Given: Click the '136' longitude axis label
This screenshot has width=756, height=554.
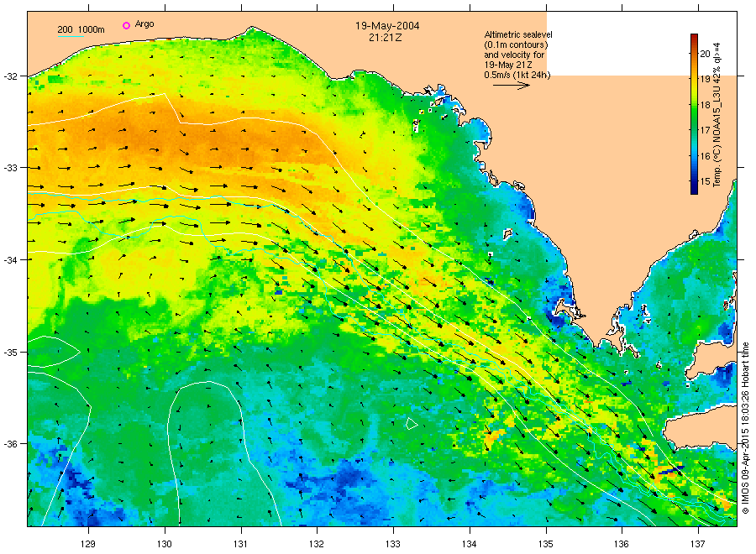Looking at the screenshot, I should (x=621, y=544).
